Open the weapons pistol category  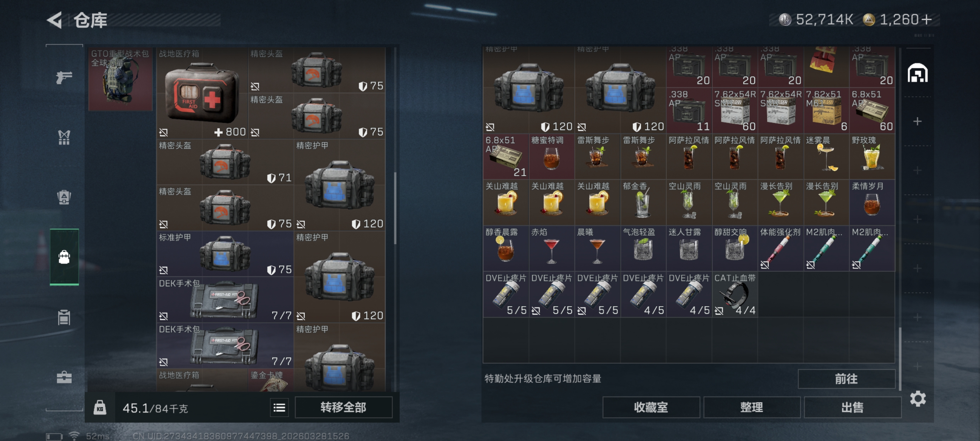[x=64, y=77]
